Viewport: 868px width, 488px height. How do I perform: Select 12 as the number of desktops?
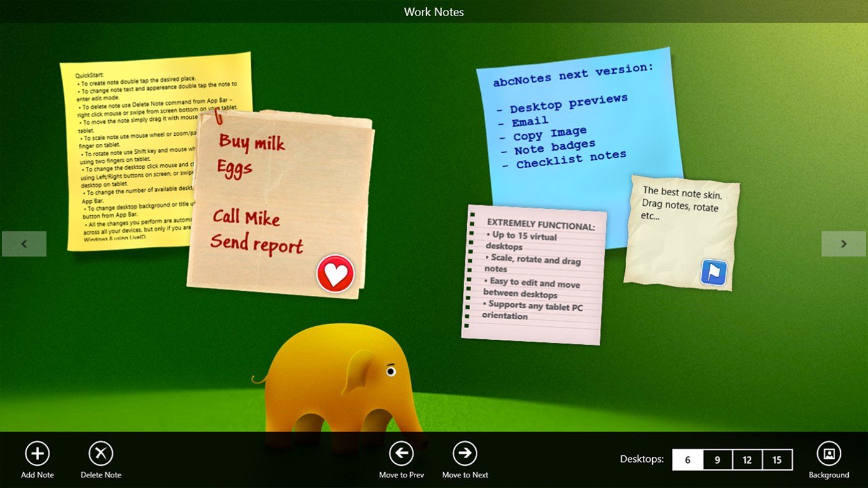pos(746,459)
